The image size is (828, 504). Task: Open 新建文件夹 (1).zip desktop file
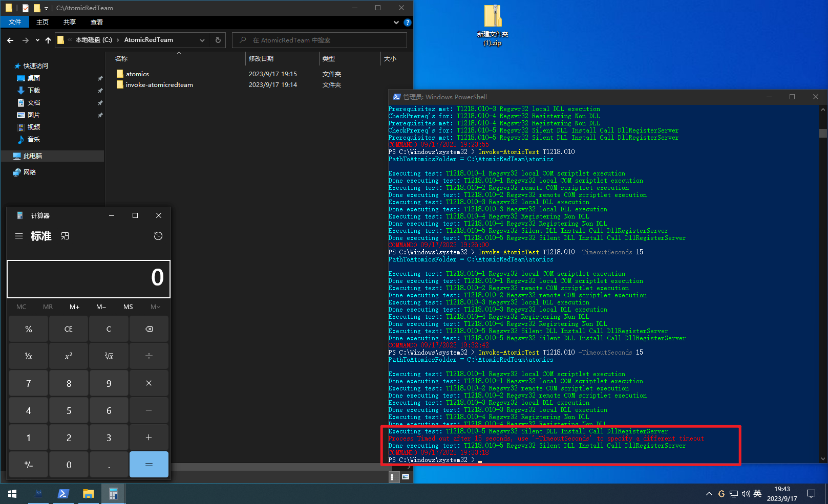point(493,26)
